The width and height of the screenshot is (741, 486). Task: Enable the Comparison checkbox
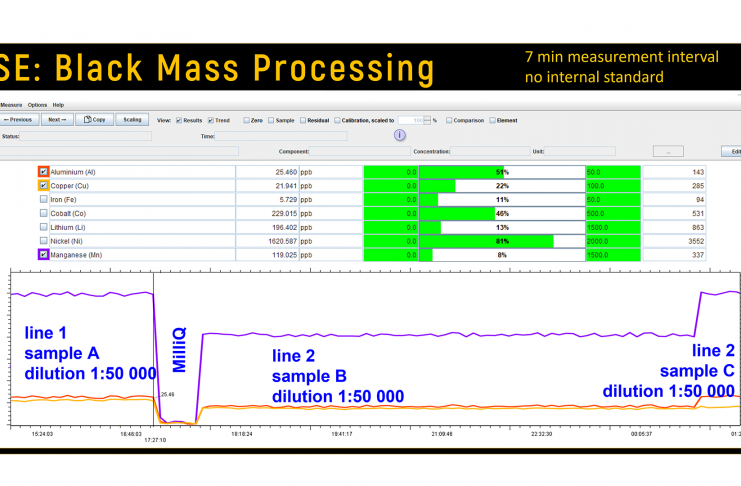pos(450,120)
